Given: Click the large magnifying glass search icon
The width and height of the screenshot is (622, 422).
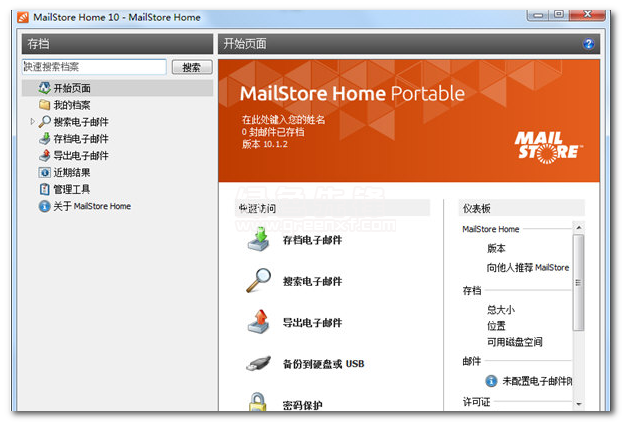Looking at the screenshot, I should point(259,280).
